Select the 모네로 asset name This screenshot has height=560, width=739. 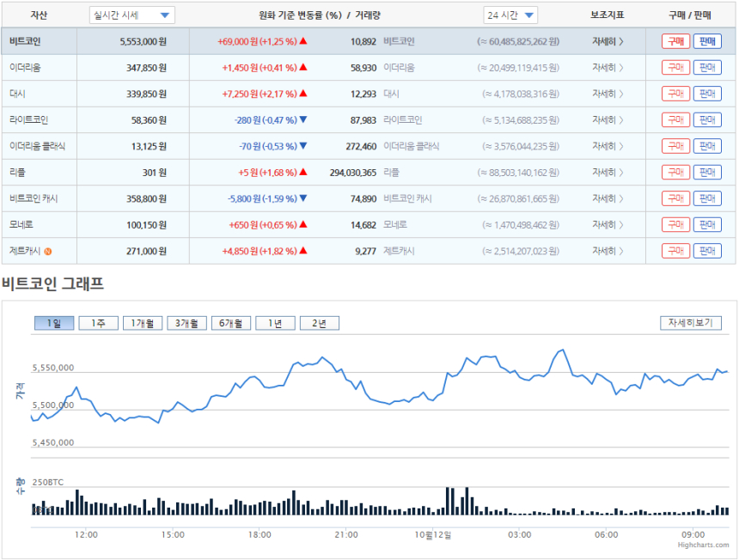tap(21, 225)
